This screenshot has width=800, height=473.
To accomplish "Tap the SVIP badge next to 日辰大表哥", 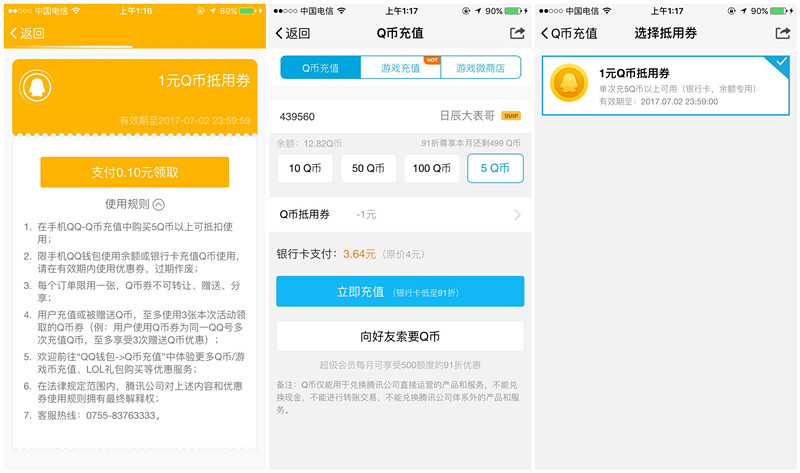I will point(511,116).
